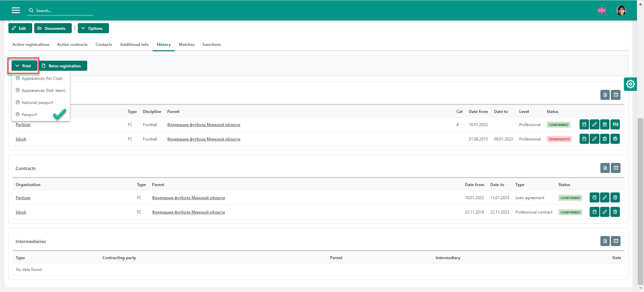Delete the Isloch registration row

(x=604, y=139)
